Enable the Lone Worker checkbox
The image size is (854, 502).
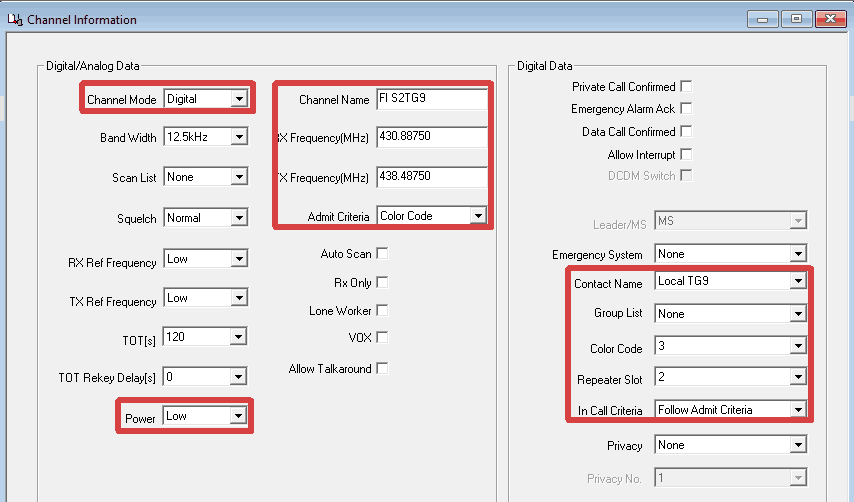point(382,311)
